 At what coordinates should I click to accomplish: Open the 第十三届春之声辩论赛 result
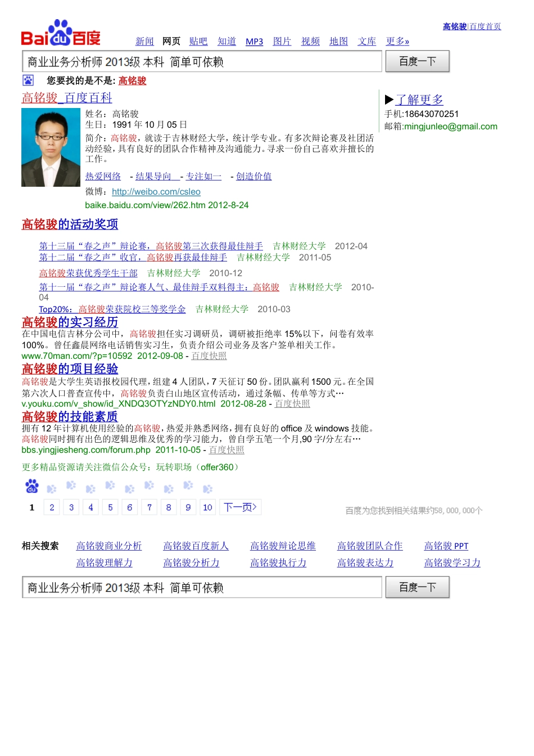coord(151,246)
